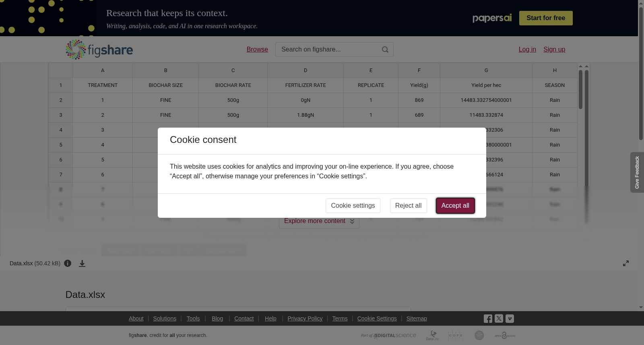Download the Data.xlsx file
This screenshot has height=345, width=644.
pos(82,263)
